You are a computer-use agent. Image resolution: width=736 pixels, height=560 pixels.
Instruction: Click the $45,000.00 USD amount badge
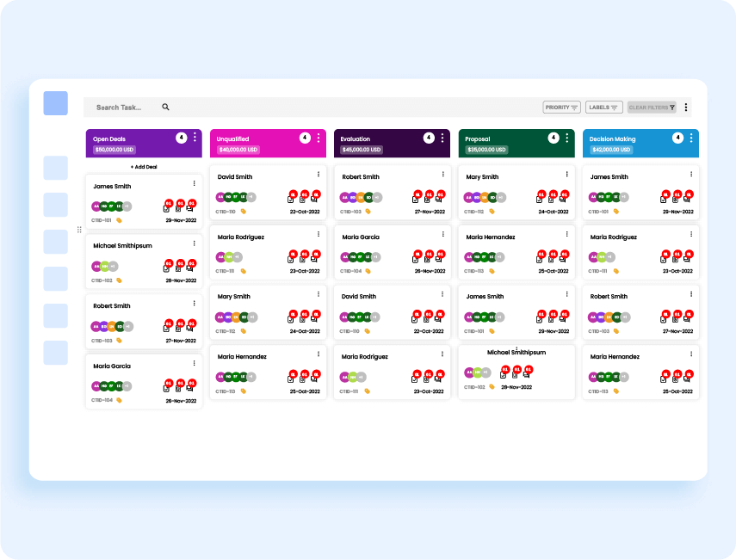click(x=362, y=150)
